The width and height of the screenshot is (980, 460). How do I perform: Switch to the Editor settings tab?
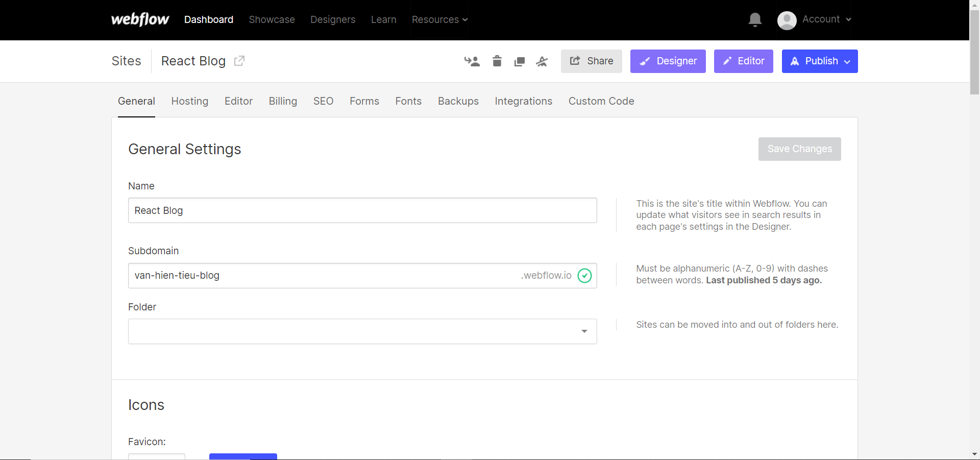click(239, 101)
